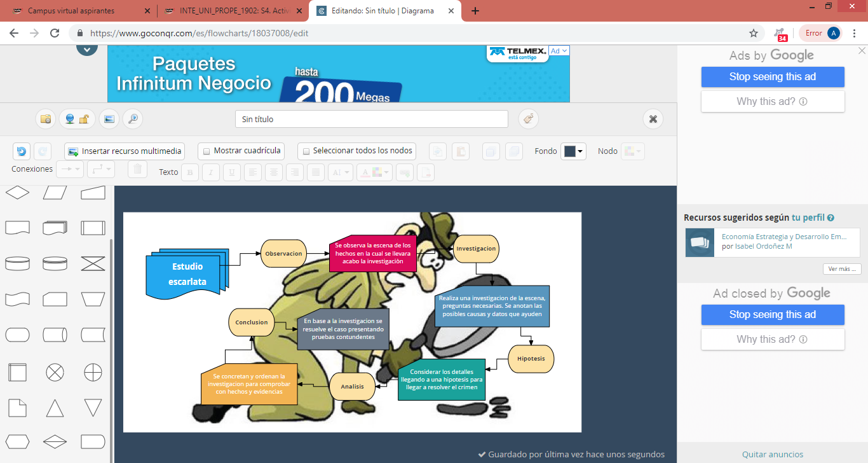Select the hourglass collate shape
Viewport: 868px width, 463px height.
[x=93, y=263]
